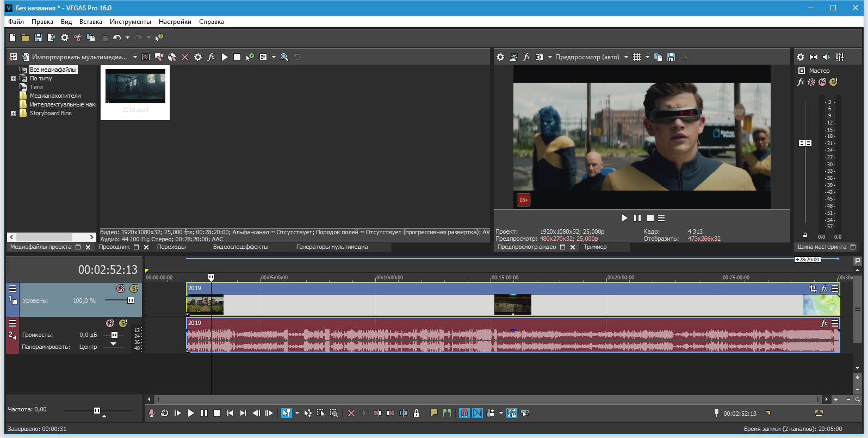Open the Import Media dropdown arrow

pos(135,57)
